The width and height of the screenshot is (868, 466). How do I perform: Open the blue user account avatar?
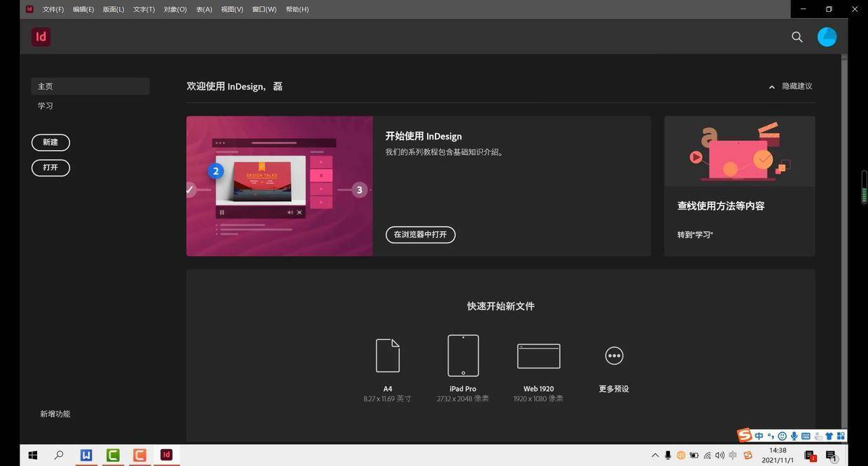tap(827, 37)
